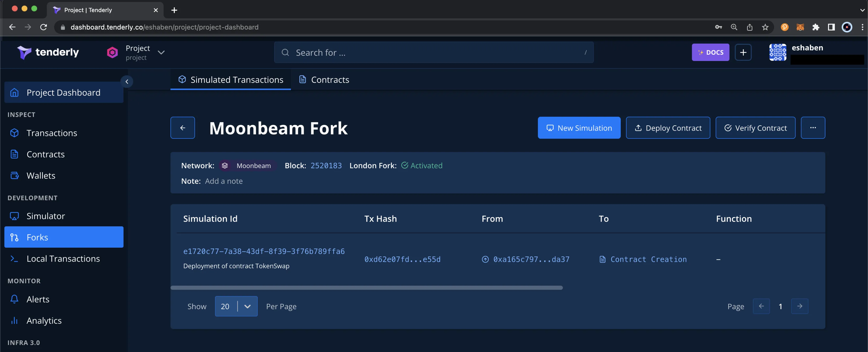This screenshot has height=352, width=868.
Task: Open Contracts in sidebar
Action: tap(64, 154)
